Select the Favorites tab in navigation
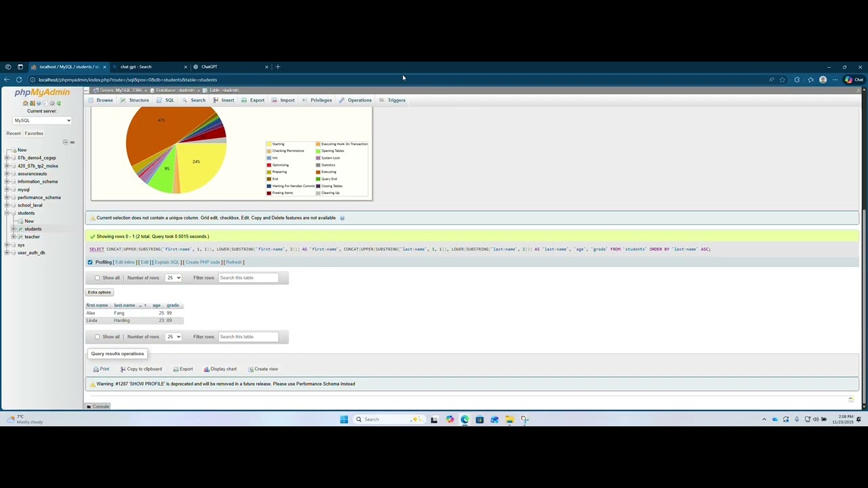Viewport: 868px width, 488px height. pos(34,134)
